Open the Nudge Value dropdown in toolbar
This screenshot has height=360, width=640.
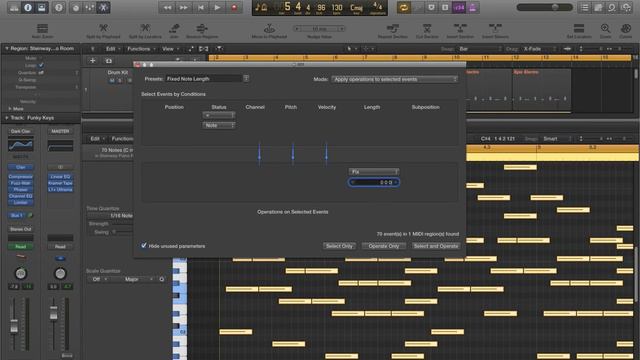click(319, 29)
